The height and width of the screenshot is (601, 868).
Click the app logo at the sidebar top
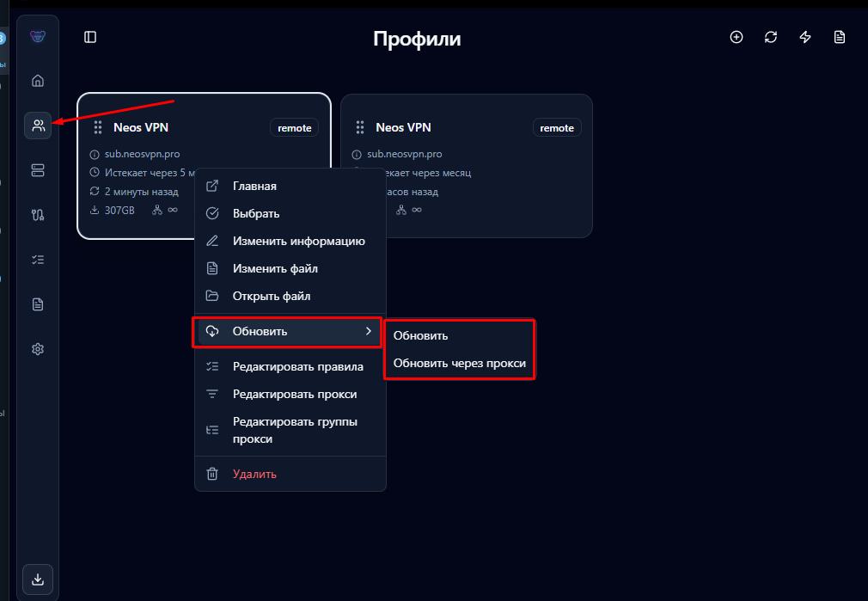tap(37, 36)
